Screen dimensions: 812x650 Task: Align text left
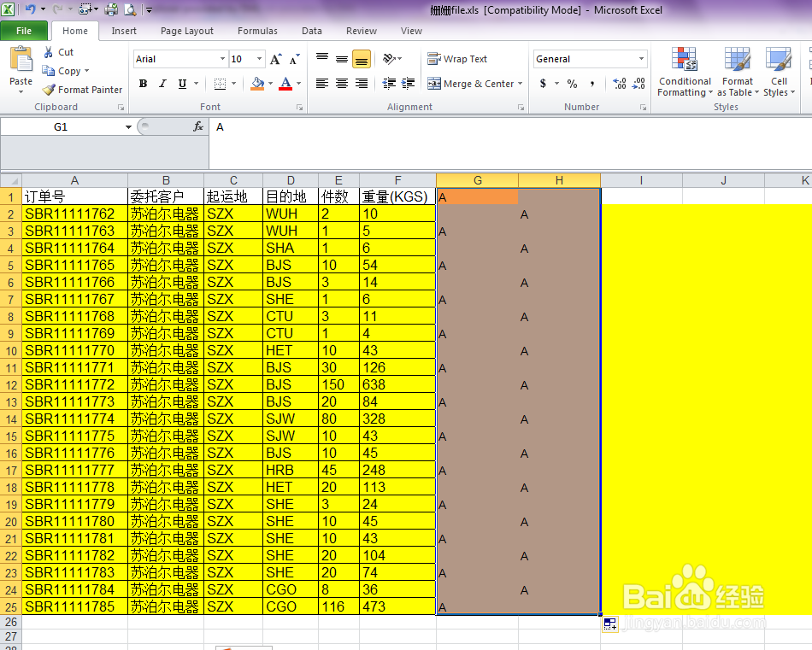(322, 84)
